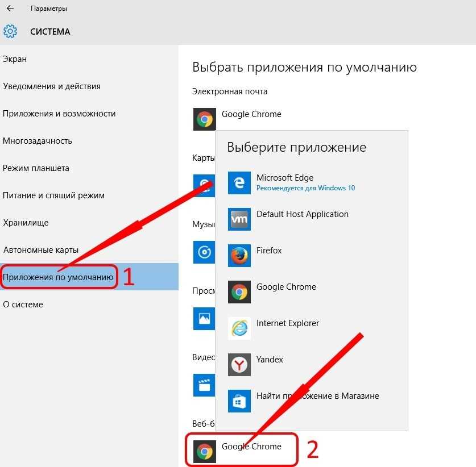The image size is (476, 467).
Task: Click the Yandex browser icon
Action: point(239,365)
